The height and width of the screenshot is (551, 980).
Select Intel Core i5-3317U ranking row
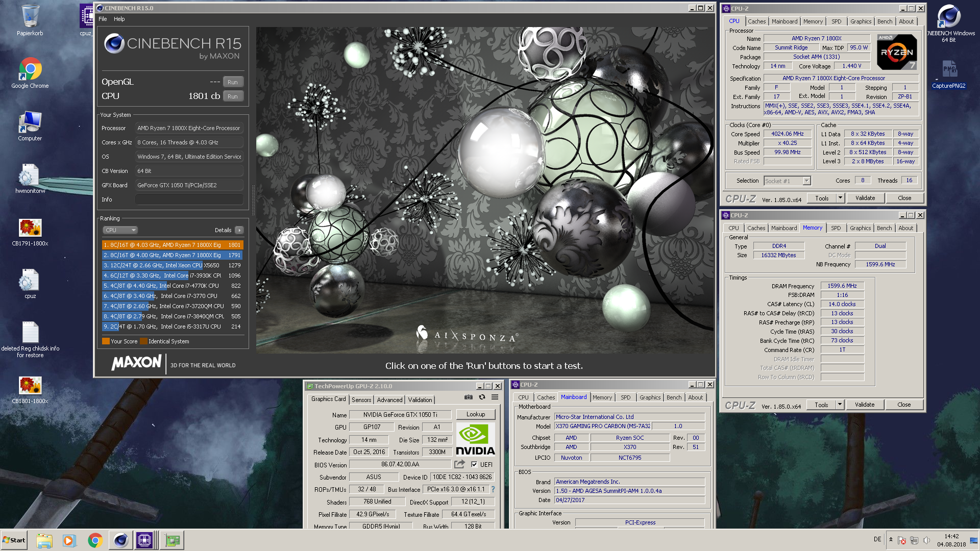click(173, 327)
